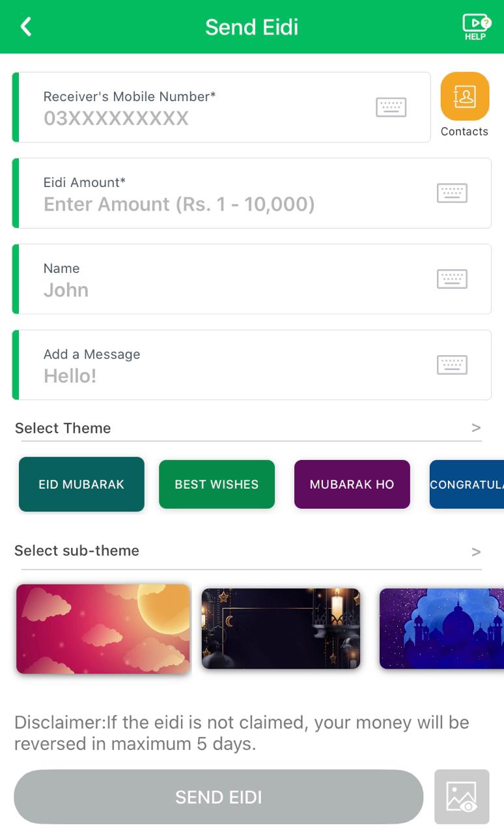Choose the EID MUBARAK theme
Viewport: 504px width, 834px height.
click(x=81, y=484)
